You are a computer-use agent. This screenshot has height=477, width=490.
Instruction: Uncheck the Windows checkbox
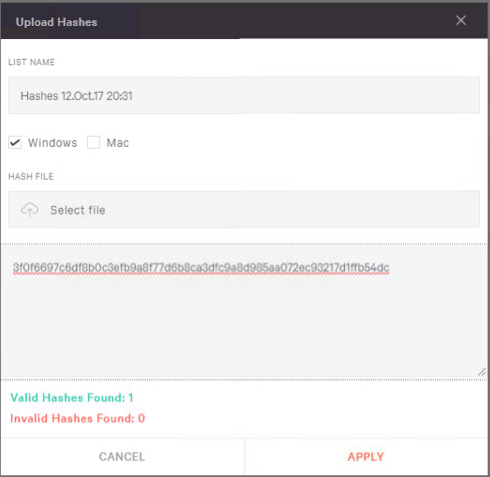(15, 143)
